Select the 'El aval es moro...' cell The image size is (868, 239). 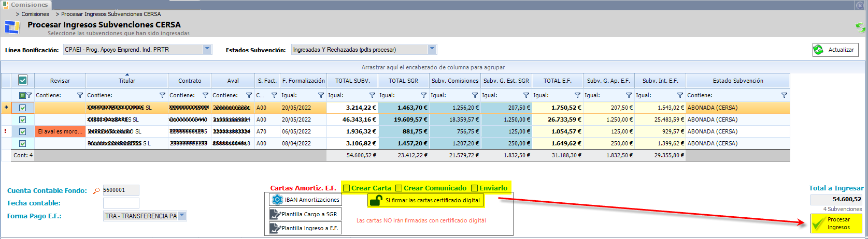(x=60, y=131)
